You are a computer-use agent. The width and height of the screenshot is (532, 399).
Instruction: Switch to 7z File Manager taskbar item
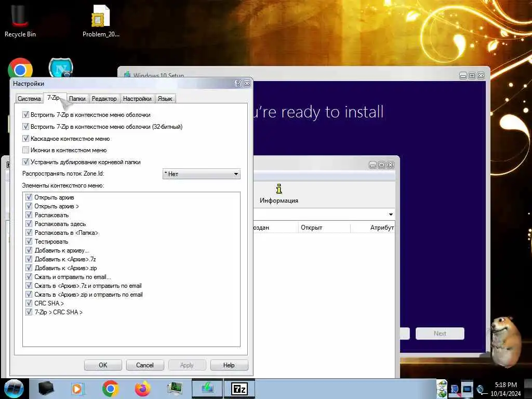tap(239, 389)
